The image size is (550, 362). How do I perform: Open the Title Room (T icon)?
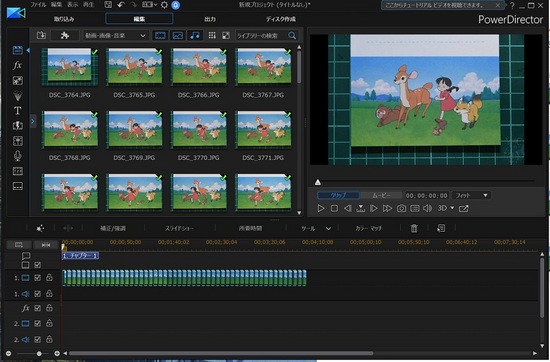pos(18,111)
